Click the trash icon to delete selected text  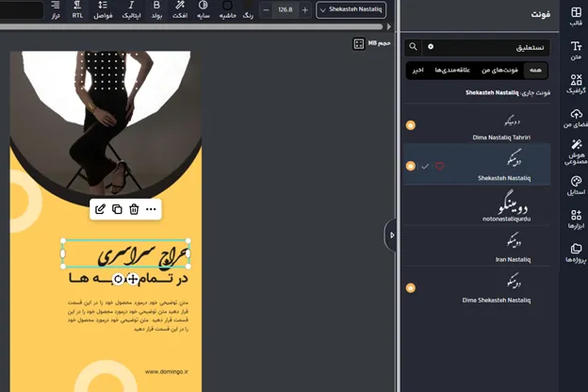[x=134, y=208]
